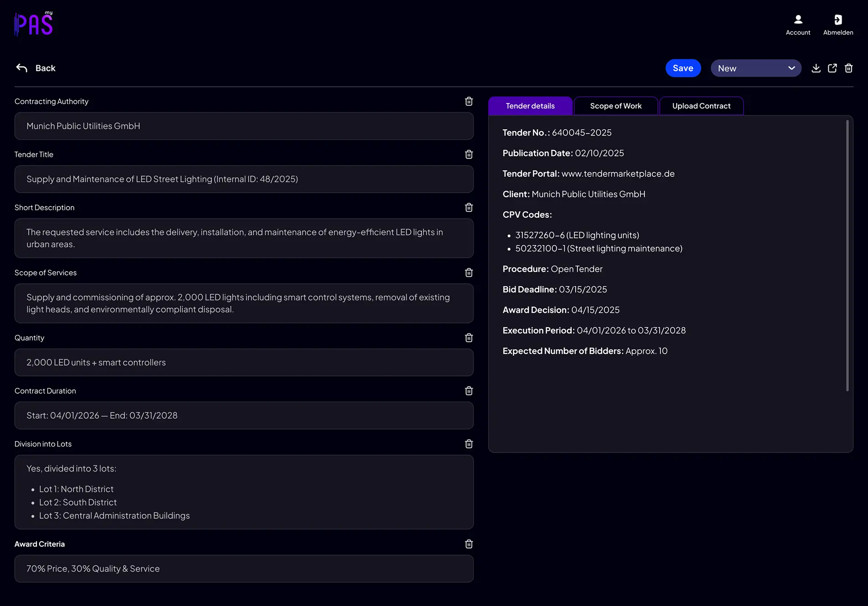Viewport: 868px width, 606px height.
Task: Delete the Contracting Authority field
Action: (x=469, y=101)
